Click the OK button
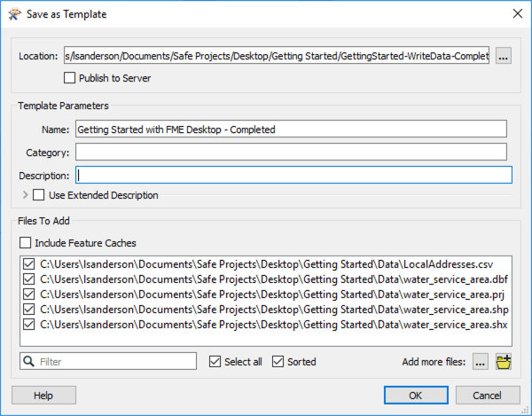 tap(416, 396)
